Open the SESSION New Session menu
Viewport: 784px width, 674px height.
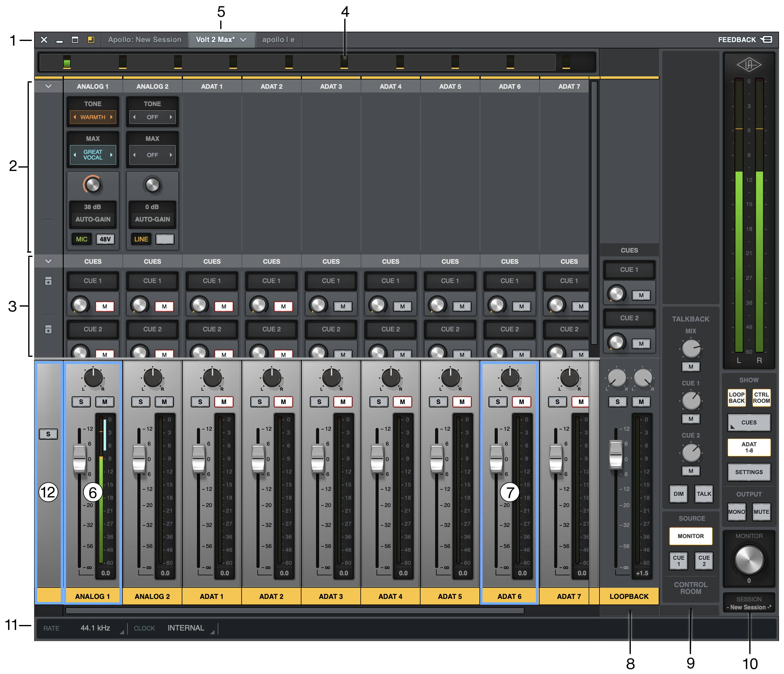749,603
